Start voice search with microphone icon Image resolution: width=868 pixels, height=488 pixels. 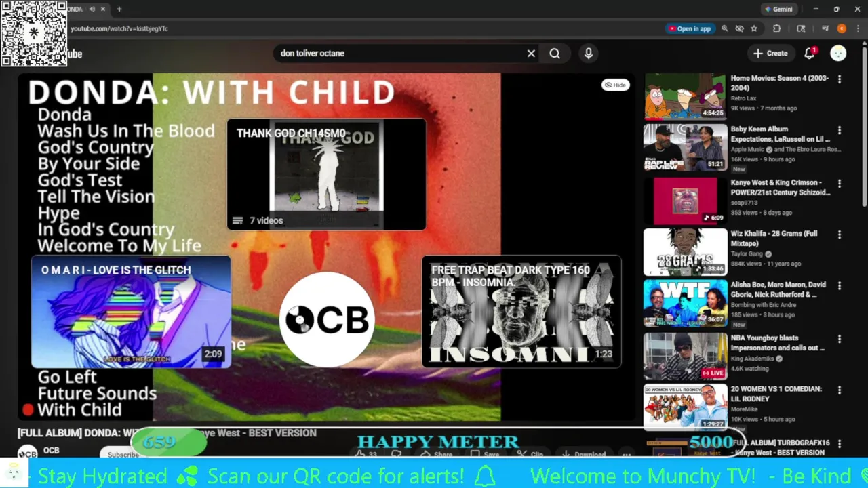[589, 54]
